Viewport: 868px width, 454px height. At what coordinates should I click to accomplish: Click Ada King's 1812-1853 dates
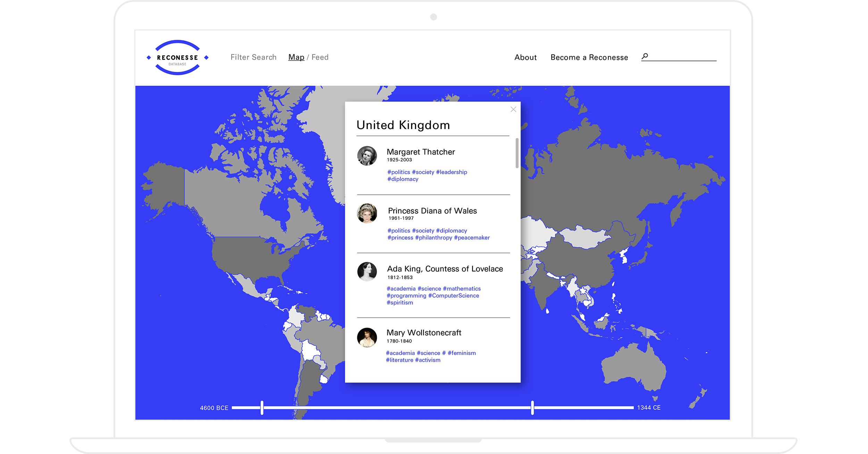[400, 277]
